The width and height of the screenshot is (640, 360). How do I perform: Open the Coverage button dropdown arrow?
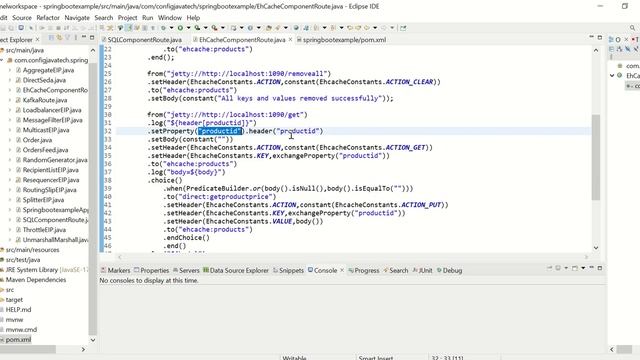(205, 28)
